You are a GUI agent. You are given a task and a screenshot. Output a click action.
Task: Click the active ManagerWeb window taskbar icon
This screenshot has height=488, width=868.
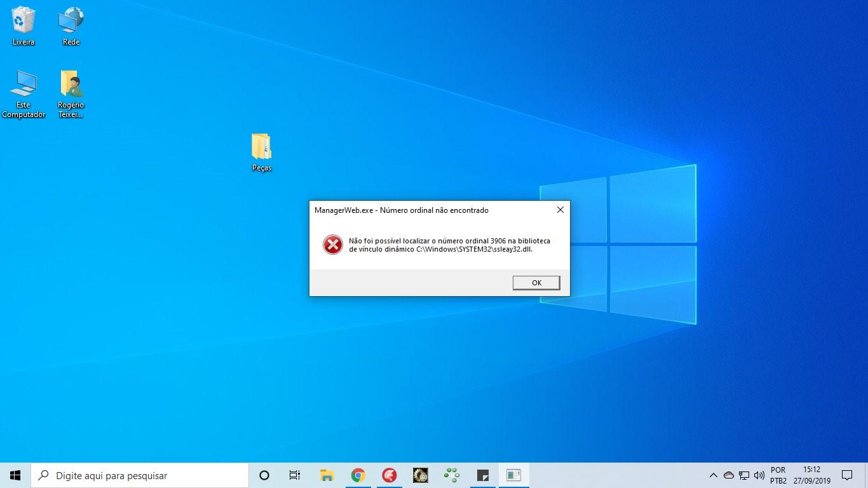coord(513,475)
